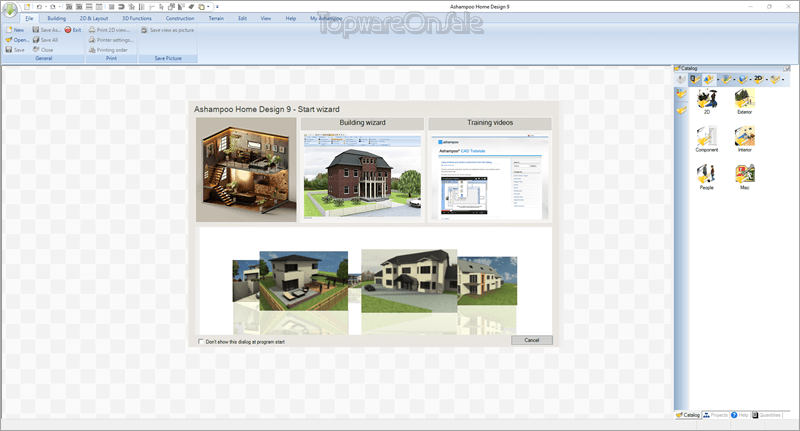The height and width of the screenshot is (431, 800).
Task: Click the New file button in General group
Action: 15,30
